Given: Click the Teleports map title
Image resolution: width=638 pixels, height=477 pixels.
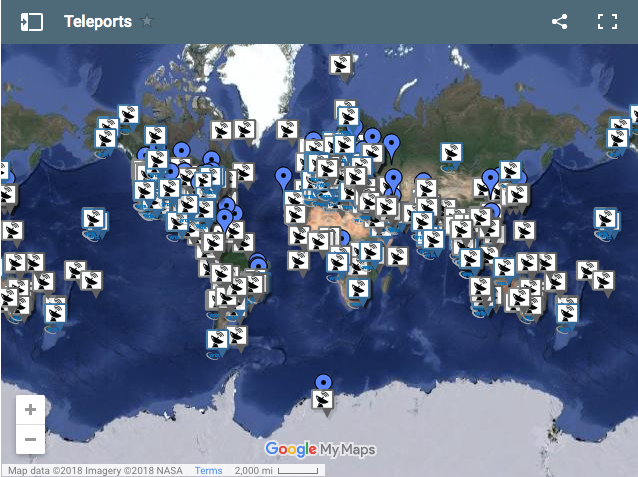Looking at the screenshot, I should click(98, 21).
